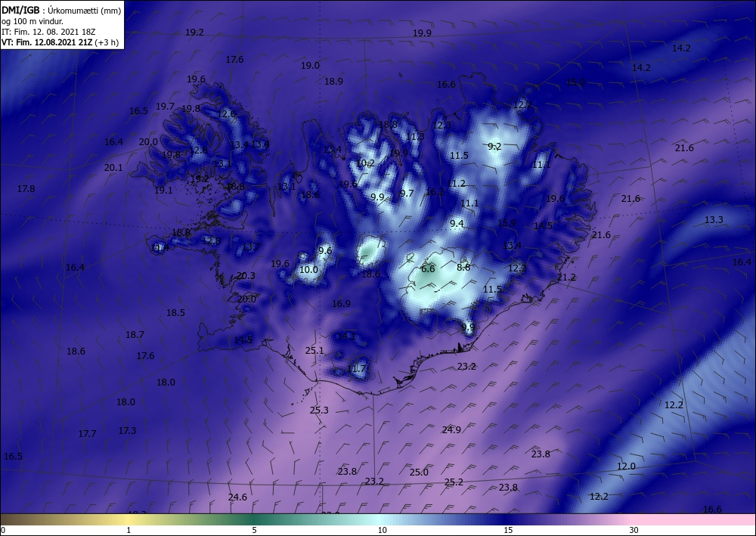Click the map value "25.3"
756x536 pixels.
click(319, 411)
